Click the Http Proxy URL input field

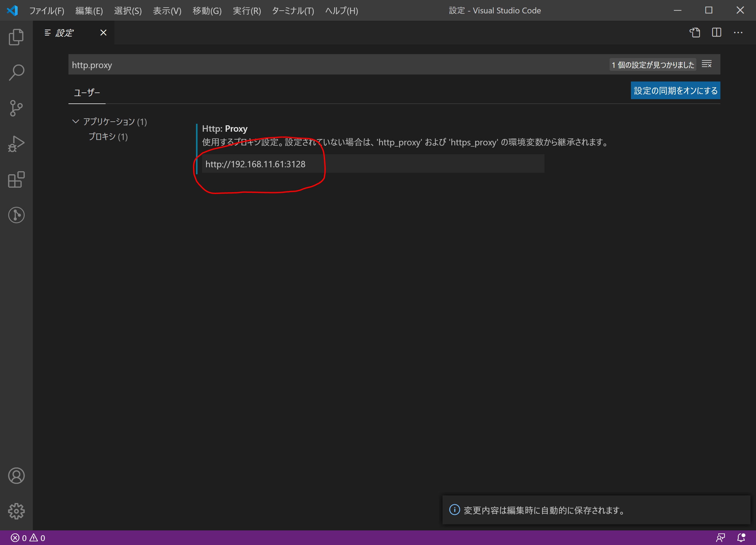click(373, 164)
